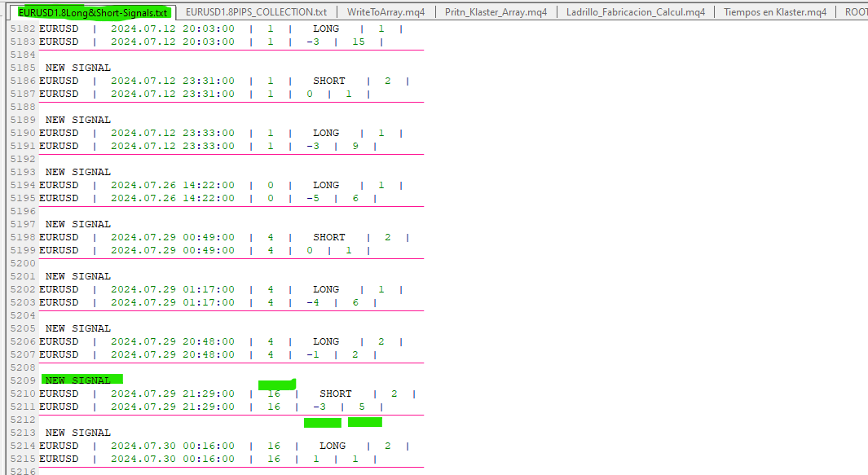The image size is (868, 475).
Task: Click NEW SIGNAL text on line 5197
Action: coord(78,224)
